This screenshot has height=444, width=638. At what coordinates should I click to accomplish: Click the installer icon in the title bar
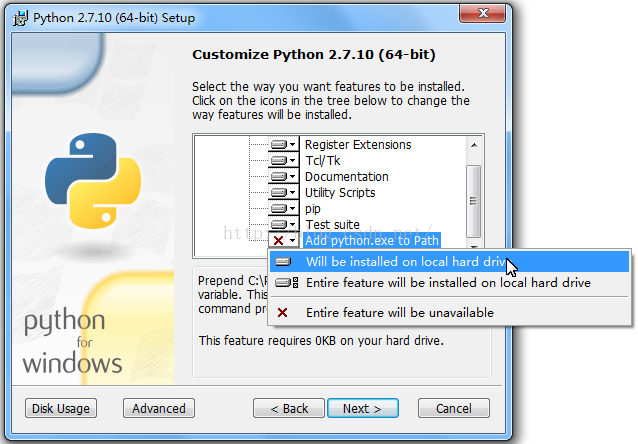coord(20,18)
